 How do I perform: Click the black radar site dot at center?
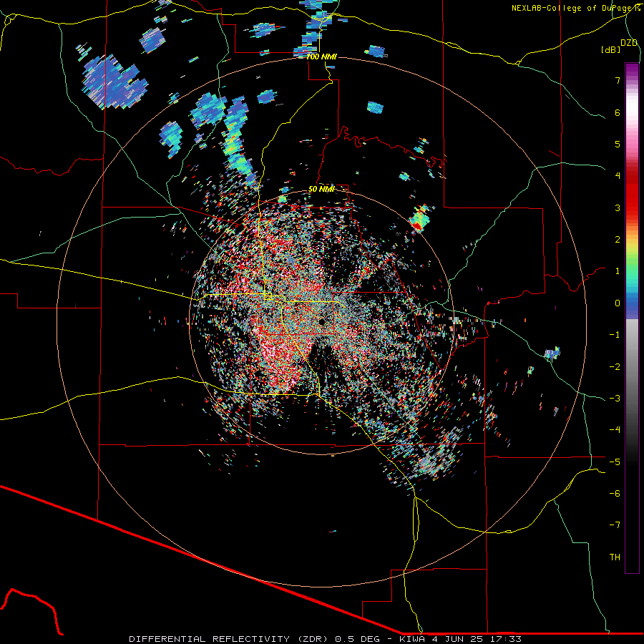321,321
